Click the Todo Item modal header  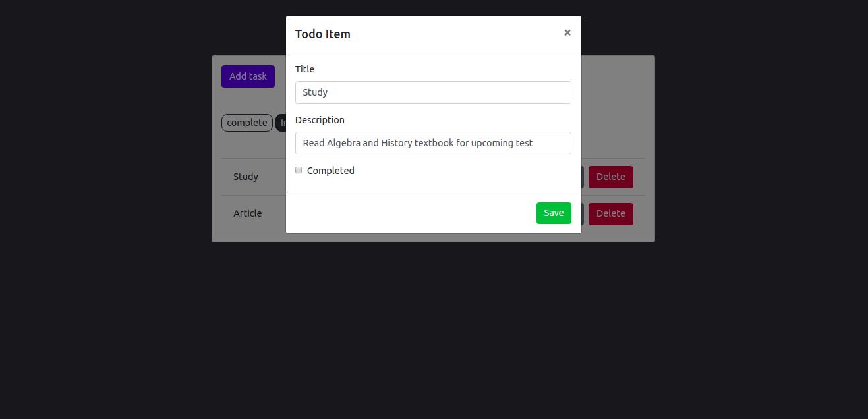click(x=323, y=34)
